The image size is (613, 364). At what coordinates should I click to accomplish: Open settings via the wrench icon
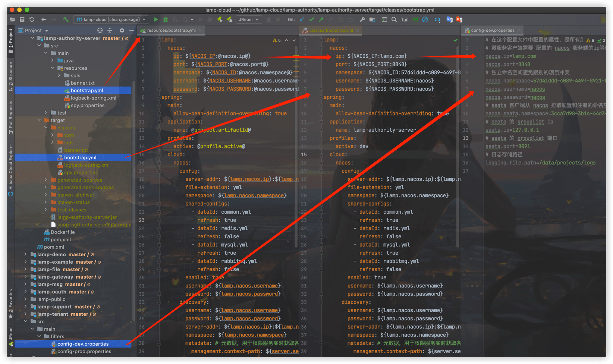tap(362, 19)
